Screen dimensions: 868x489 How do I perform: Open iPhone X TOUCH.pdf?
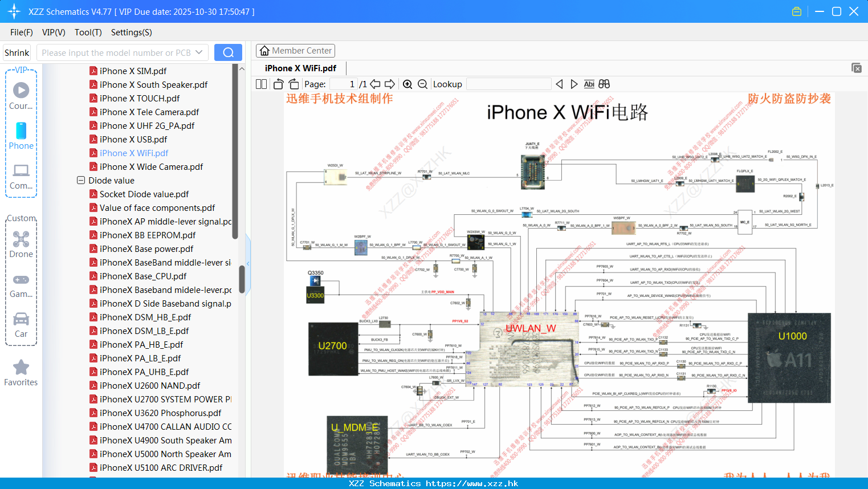click(140, 98)
